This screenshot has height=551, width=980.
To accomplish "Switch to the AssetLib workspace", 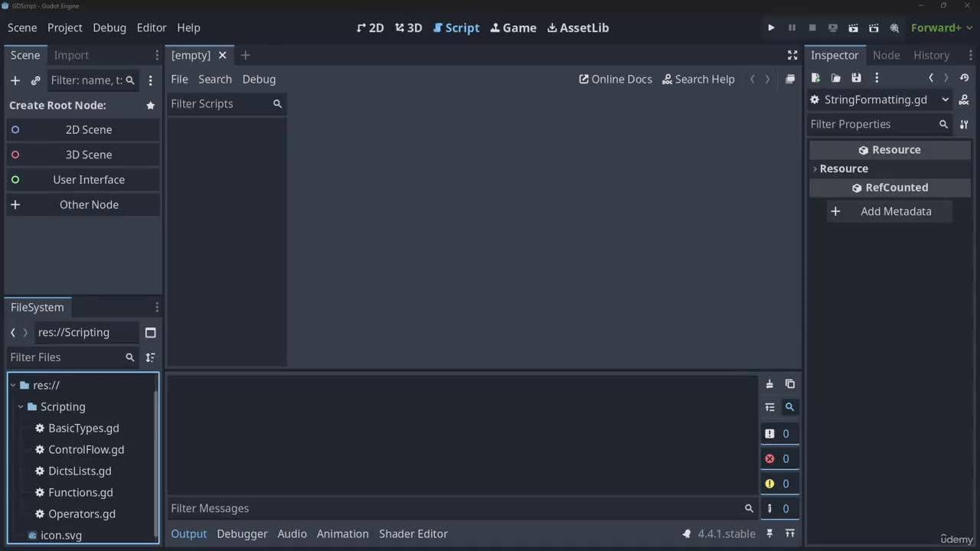I will tap(578, 28).
